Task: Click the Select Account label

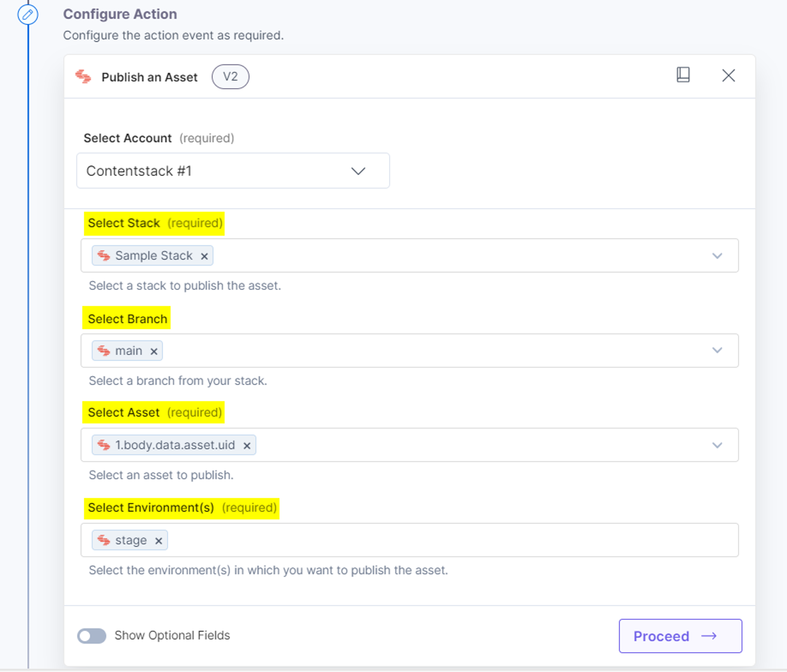Action: pyautogui.click(x=128, y=138)
